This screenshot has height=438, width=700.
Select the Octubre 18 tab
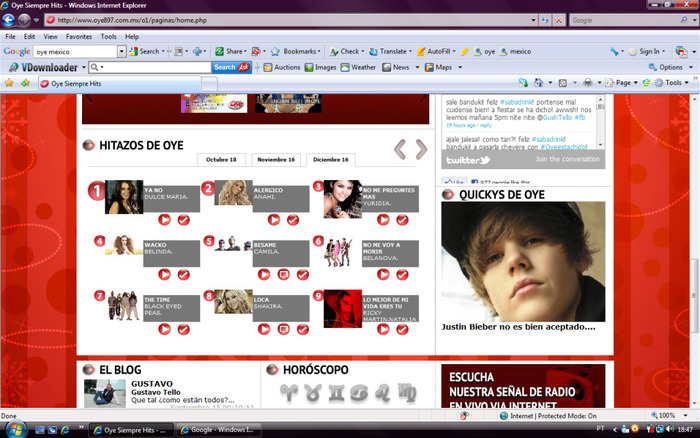coord(221,160)
